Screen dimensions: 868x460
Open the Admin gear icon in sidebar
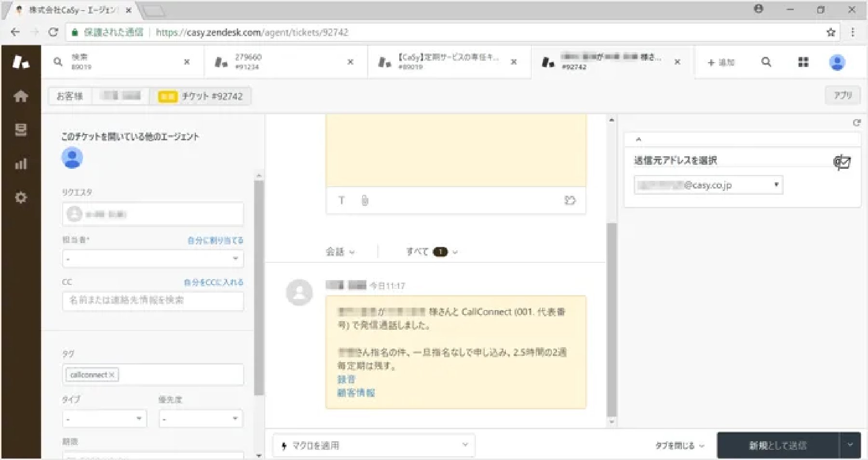point(21,198)
